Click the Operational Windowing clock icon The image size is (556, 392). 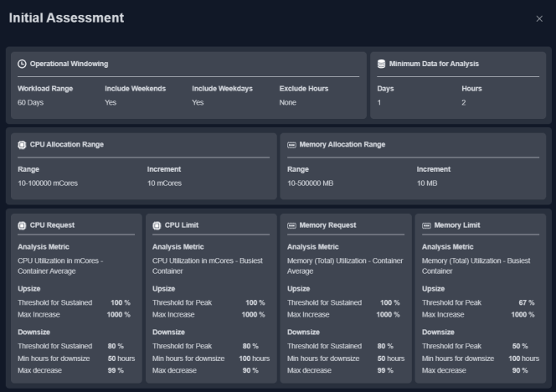(22, 64)
